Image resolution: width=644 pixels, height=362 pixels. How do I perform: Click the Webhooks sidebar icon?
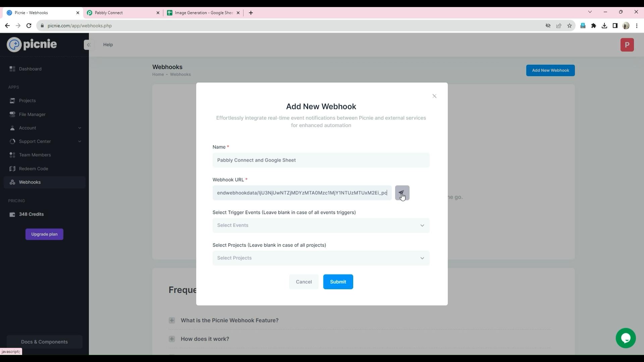tap(12, 182)
